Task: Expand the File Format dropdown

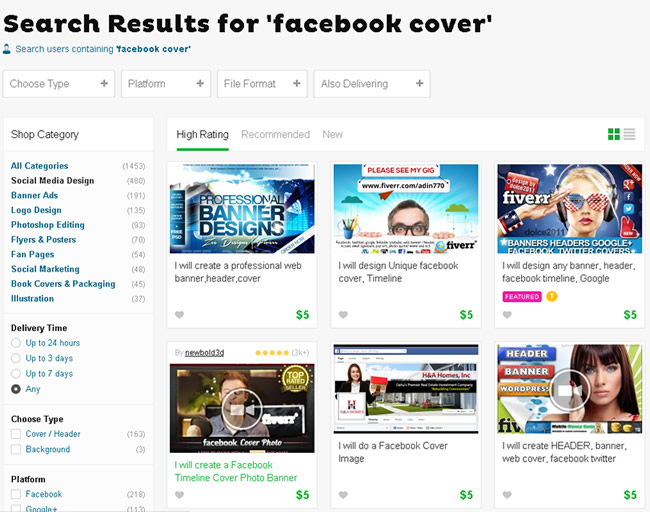Action: pyautogui.click(x=262, y=84)
